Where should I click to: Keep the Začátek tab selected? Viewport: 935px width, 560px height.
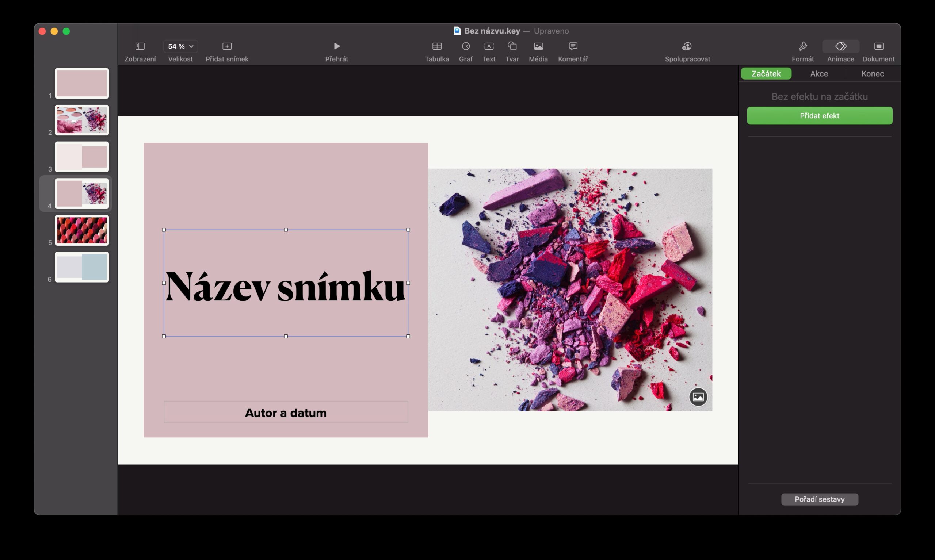coord(766,73)
